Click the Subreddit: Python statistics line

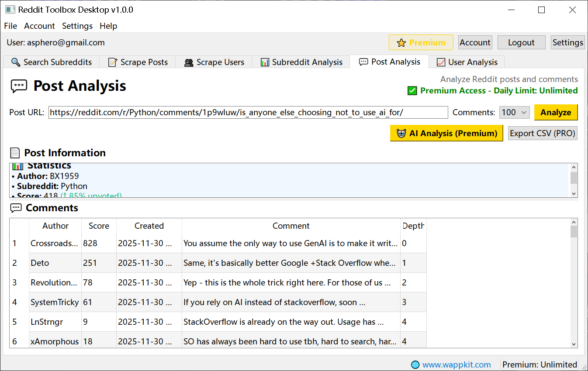49,186
